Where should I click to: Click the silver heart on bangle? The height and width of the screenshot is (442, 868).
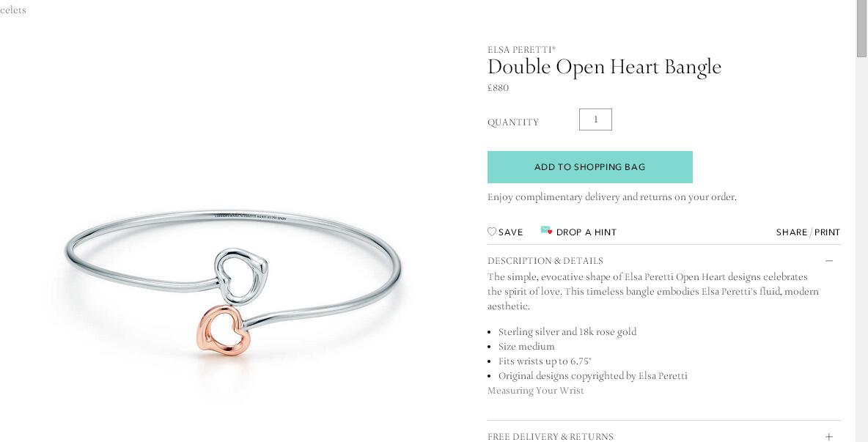(240, 276)
